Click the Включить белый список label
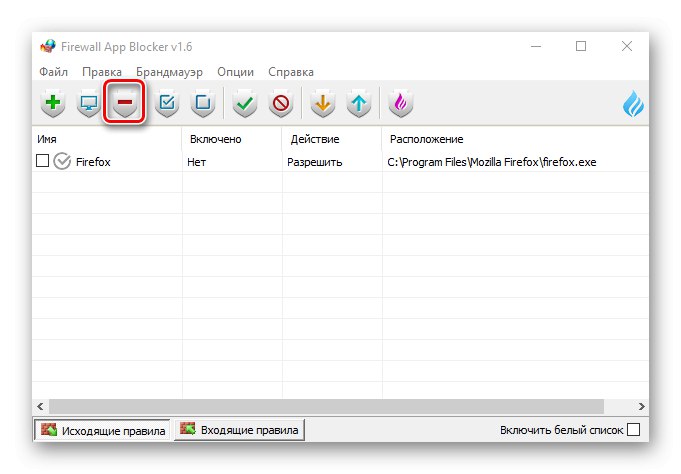 562,430
